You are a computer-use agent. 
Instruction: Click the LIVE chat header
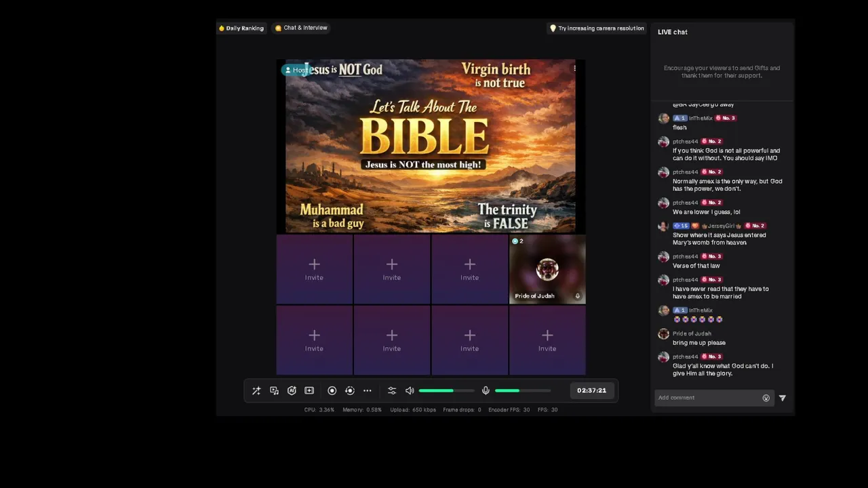673,32
